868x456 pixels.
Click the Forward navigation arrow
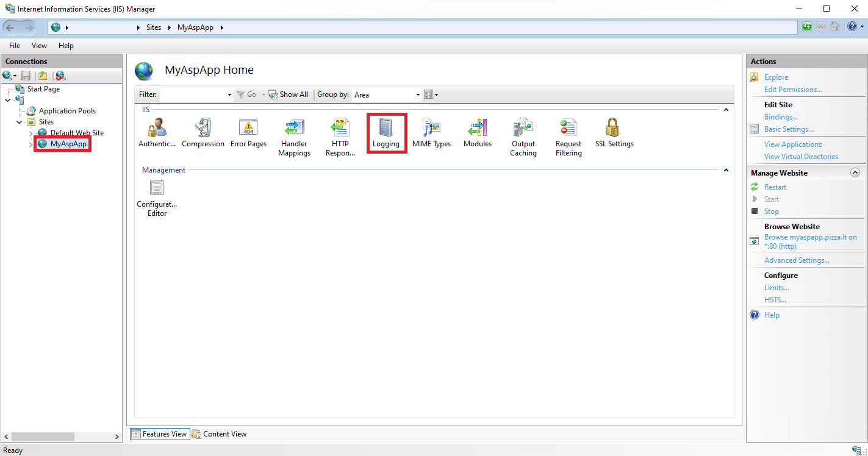pyautogui.click(x=29, y=27)
